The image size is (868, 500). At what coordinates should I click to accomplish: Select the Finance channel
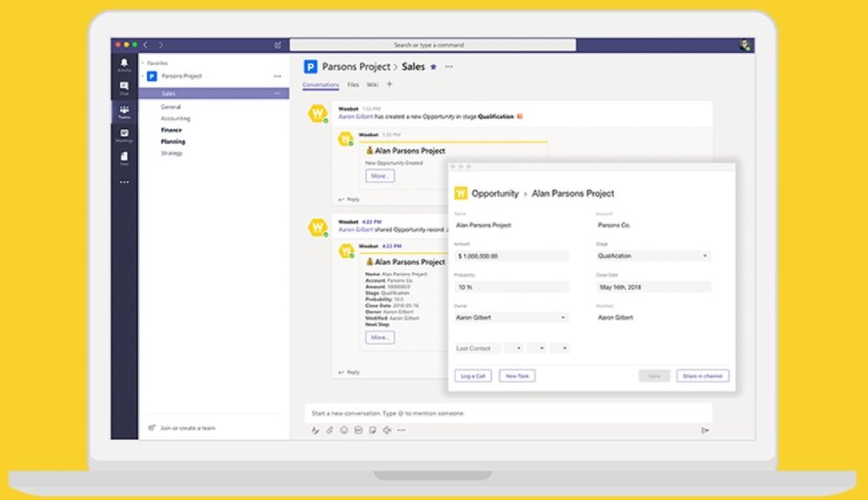point(171,130)
